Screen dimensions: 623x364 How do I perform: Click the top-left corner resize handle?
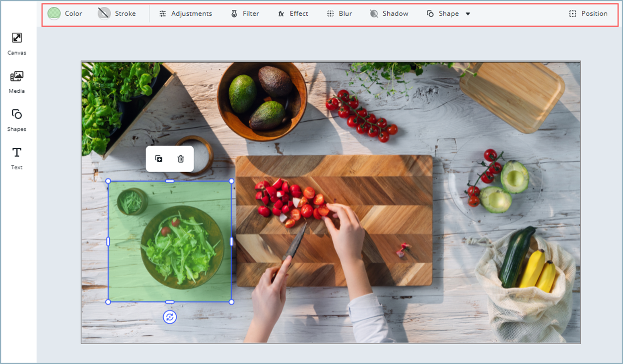coord(108,181)
